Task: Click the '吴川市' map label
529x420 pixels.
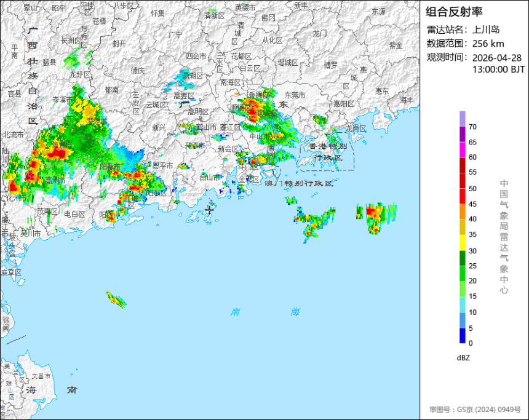Action: [x=30, y=233]
